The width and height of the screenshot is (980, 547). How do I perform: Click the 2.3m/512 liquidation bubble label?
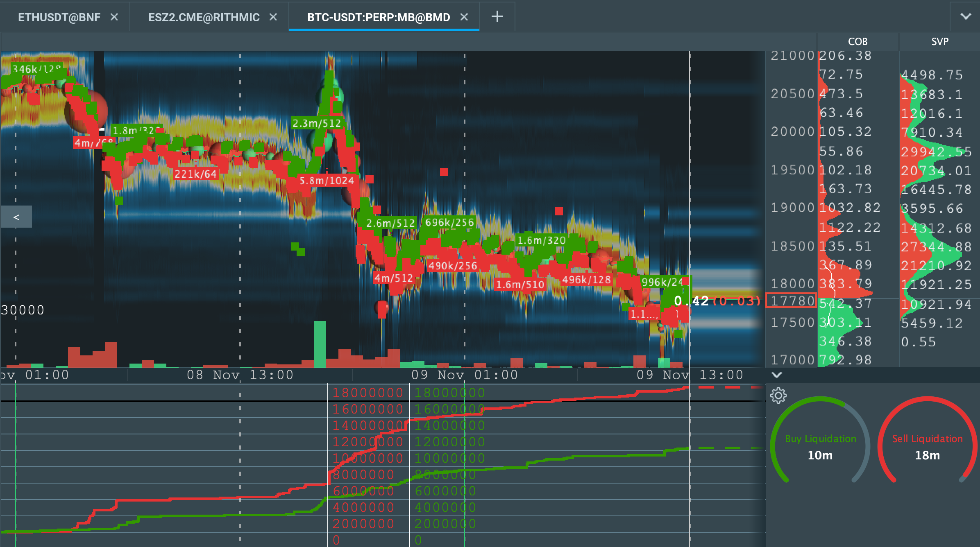click(317, 123)
